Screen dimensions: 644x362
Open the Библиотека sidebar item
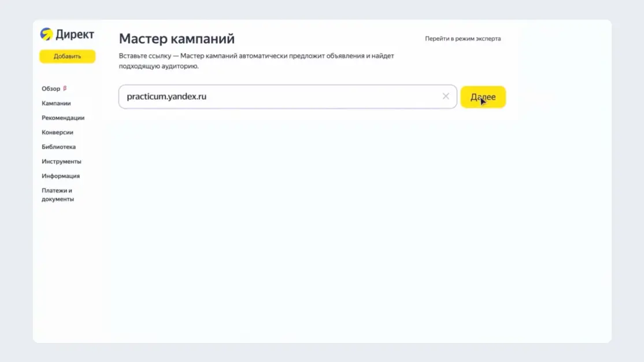click(x=59, y=147)
